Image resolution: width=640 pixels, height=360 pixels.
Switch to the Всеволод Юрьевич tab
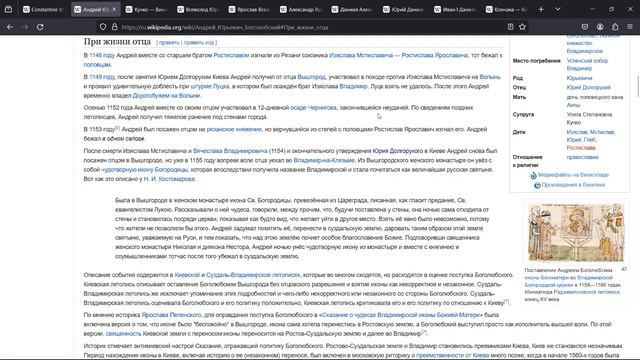198,9
